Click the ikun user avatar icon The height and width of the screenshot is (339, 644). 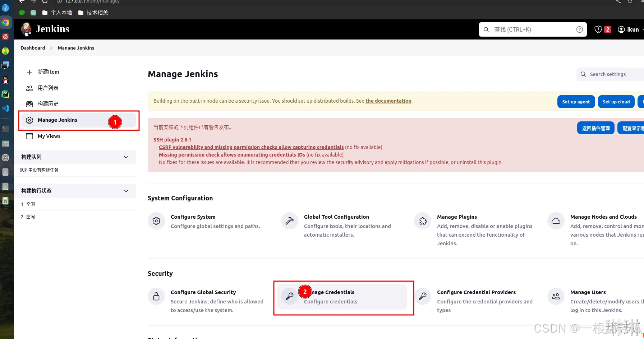(621, 29)
